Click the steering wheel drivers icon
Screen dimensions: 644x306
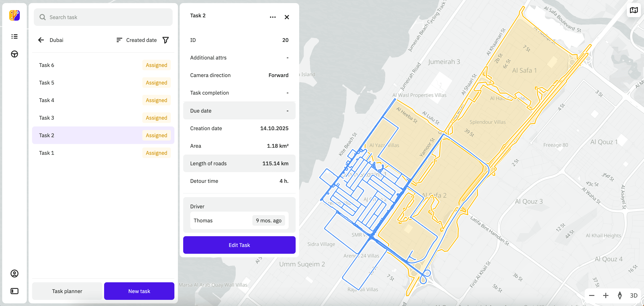click(x=14, y=54)
